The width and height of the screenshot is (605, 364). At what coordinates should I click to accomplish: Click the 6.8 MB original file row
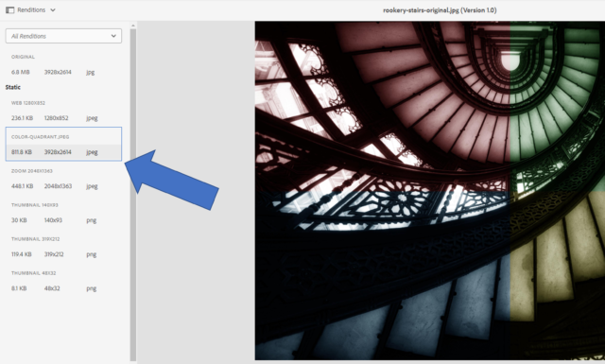(x=63, y=72)
